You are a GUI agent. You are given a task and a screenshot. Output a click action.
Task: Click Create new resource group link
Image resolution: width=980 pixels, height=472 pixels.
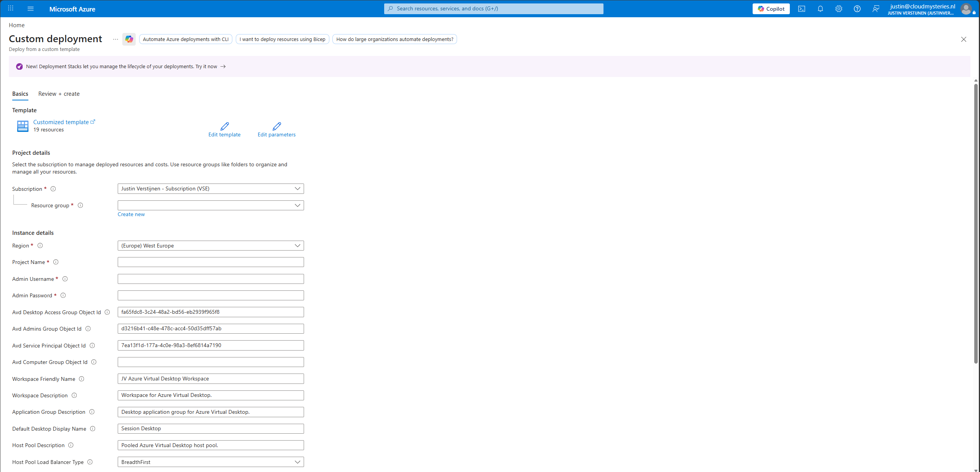[131, 214]
